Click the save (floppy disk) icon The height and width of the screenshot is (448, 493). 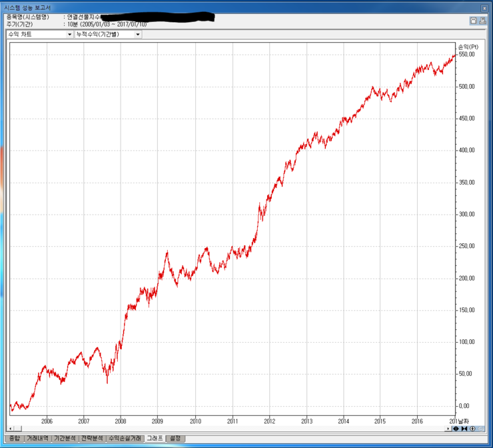click(x=473, y=21)
